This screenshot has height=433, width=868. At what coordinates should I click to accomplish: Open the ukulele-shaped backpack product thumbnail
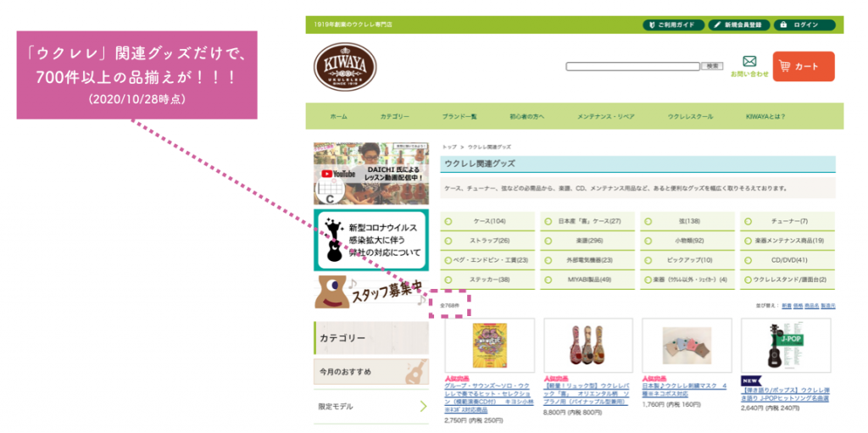point(587,345)
